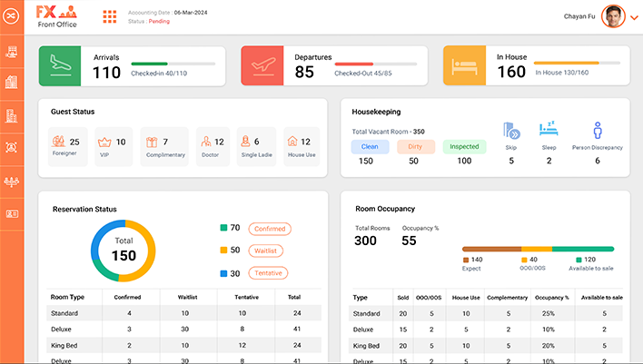643x364 pixels.
Task: Select the Clean housekeeping status tag
Action: click(371, 146)
